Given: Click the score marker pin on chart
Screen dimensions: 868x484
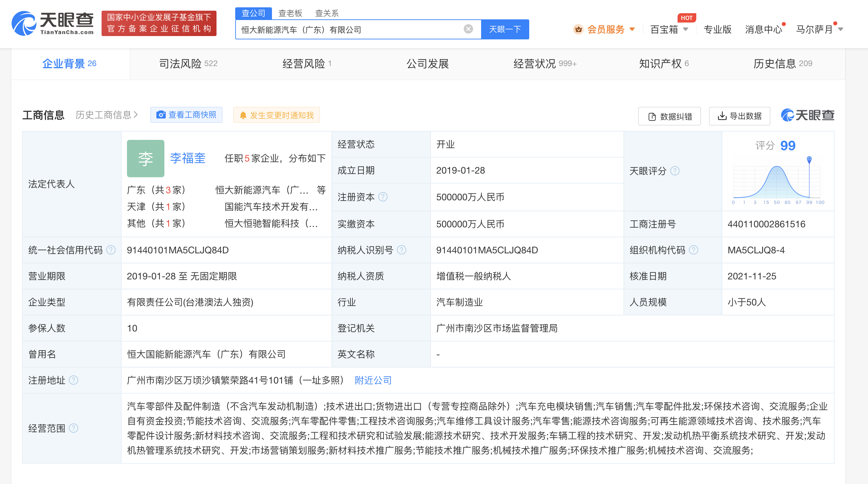Looking at the screenshot, I should [809, 160].
